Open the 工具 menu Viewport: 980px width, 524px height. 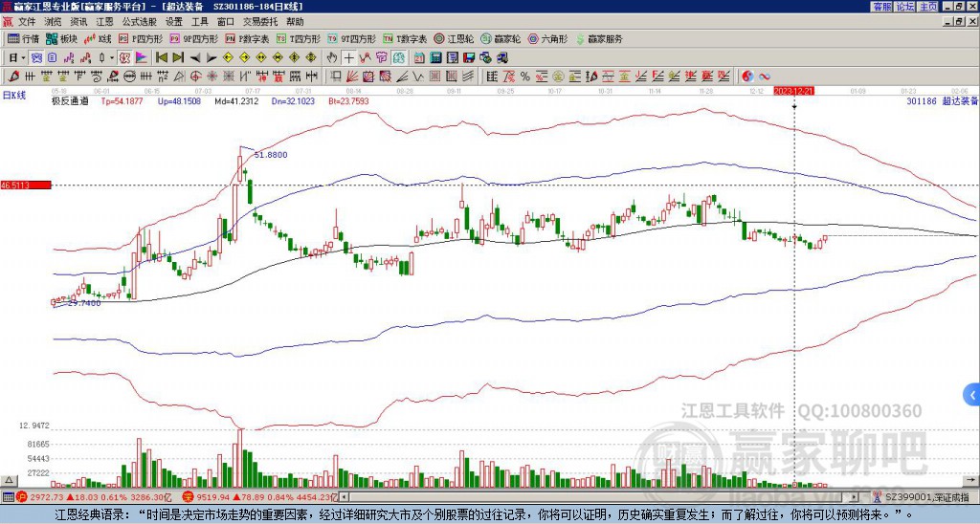[199, 22]
